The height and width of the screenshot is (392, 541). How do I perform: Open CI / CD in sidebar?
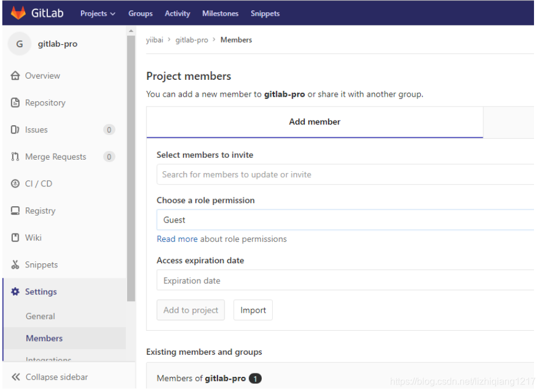(38, 183)
